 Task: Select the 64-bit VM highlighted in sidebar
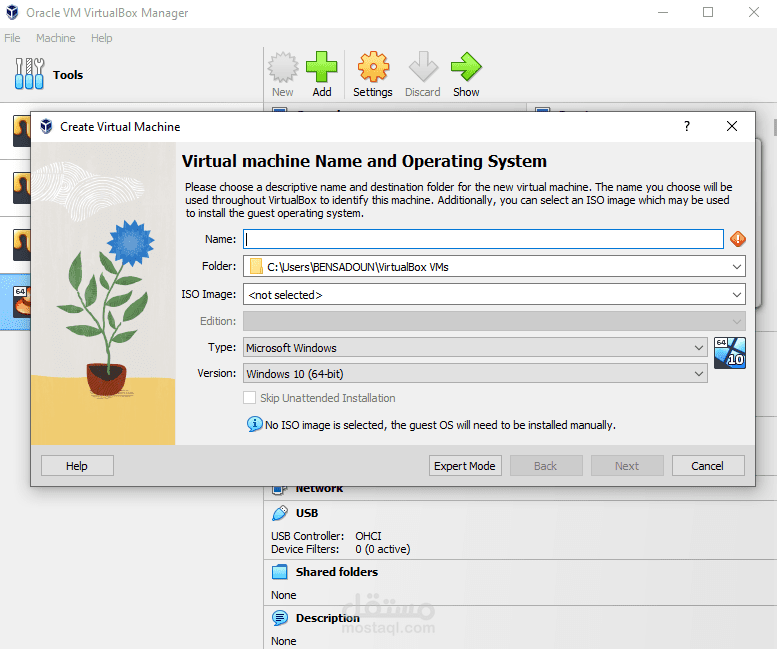click(15, 302)
